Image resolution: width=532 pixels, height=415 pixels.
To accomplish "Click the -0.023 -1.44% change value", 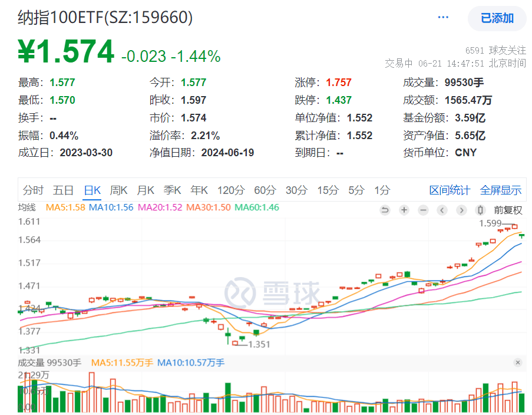I will pyautogui.click(x=171, y=57).
